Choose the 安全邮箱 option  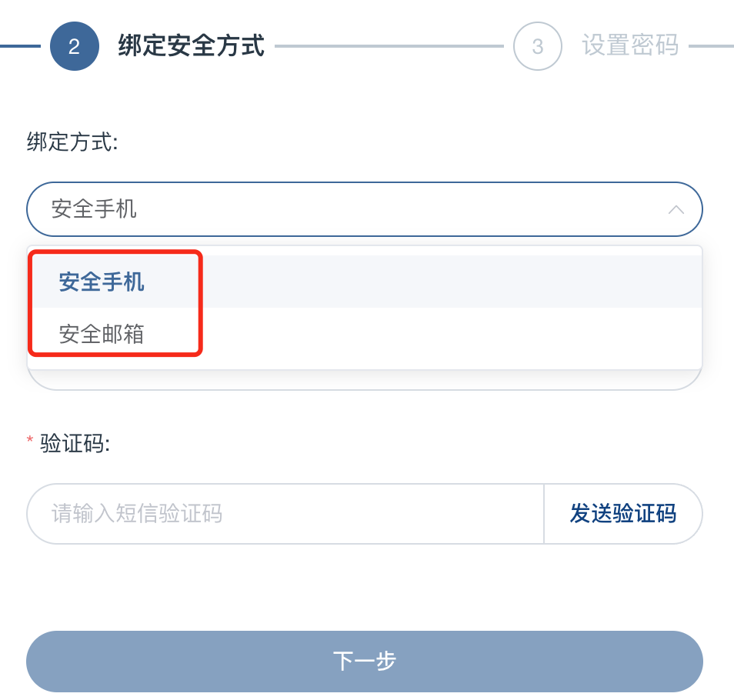[102, 334]
